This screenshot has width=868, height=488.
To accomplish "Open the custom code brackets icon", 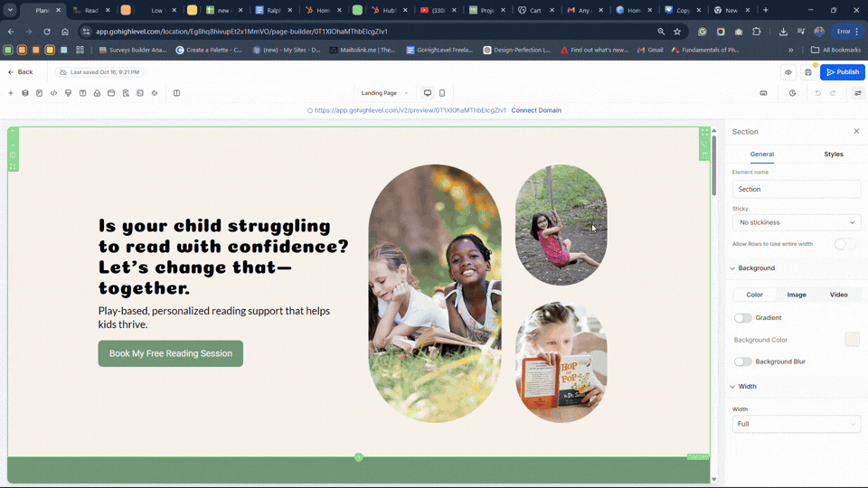I will (x=53, y=93).
